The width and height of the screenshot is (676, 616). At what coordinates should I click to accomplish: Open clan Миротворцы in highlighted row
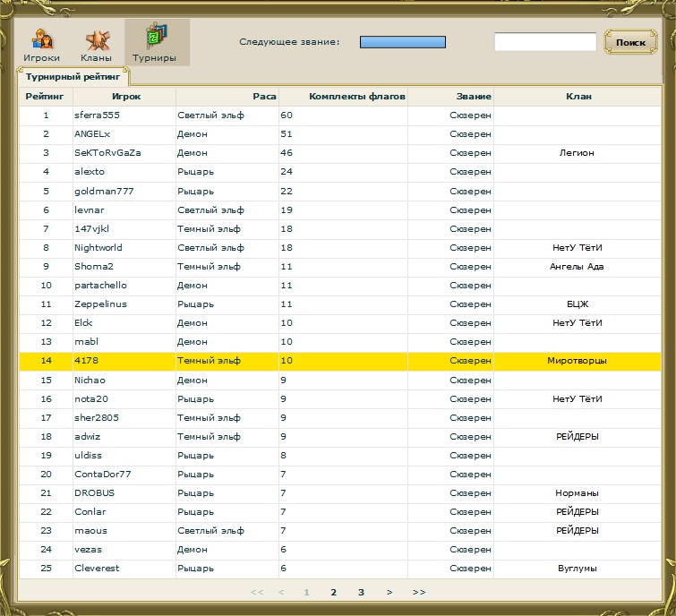pyautogui.click(x=577, y=360)
